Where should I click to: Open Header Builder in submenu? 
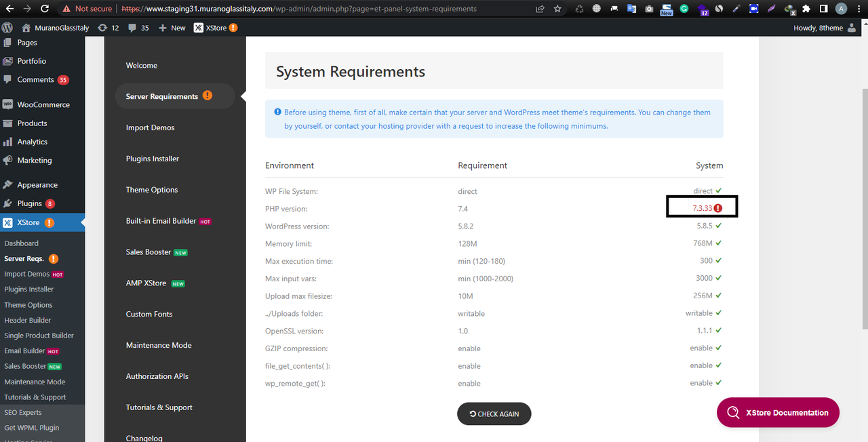pyautogui.click(x=28, y=320)
